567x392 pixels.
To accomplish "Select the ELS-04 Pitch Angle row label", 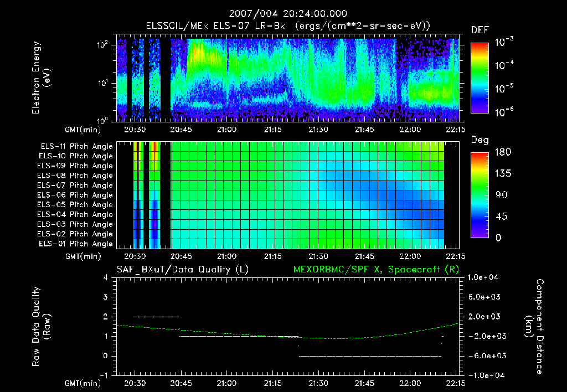I will (75, 215).
